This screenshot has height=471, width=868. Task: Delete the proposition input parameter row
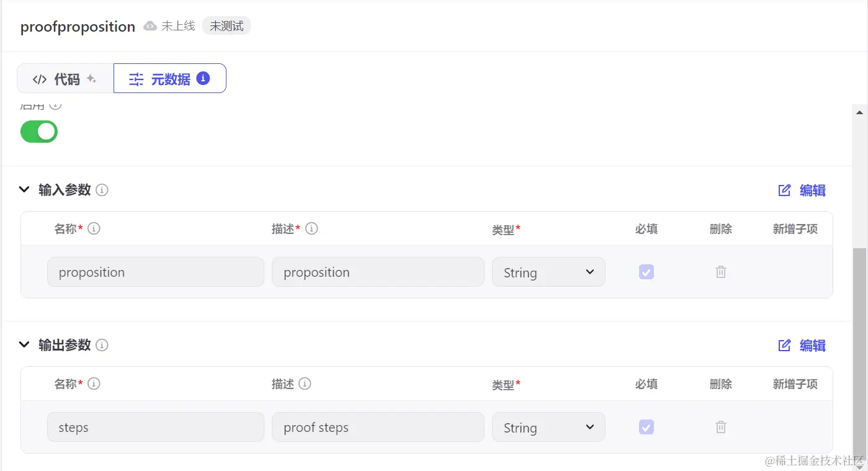pyautogui.click(x=721, y=272)
